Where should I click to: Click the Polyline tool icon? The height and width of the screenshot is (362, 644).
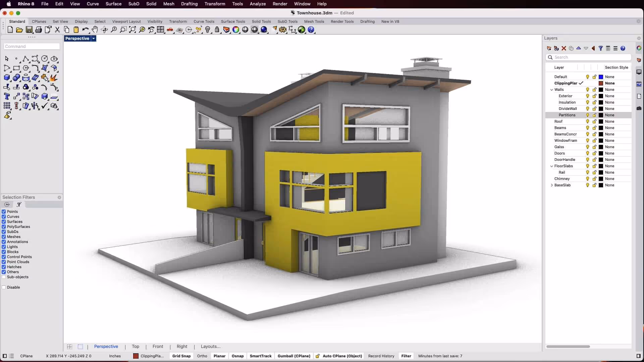click(x=25, y=59)
